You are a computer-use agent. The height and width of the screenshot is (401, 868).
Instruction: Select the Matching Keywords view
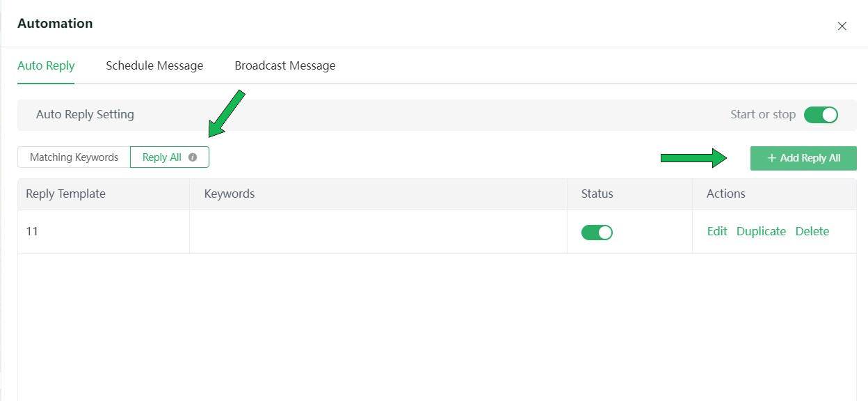tap(74, 157)
